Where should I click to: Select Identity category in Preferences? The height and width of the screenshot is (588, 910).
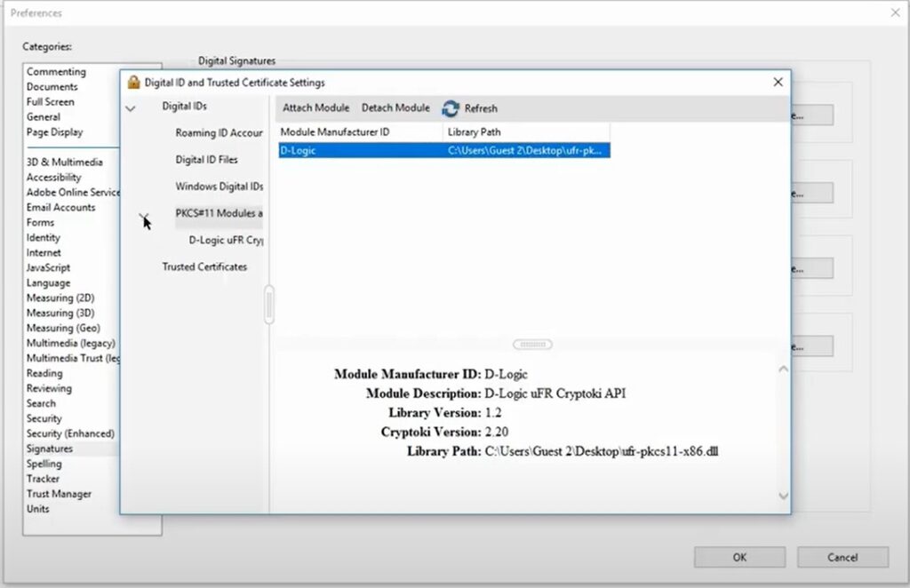(43, 238)
